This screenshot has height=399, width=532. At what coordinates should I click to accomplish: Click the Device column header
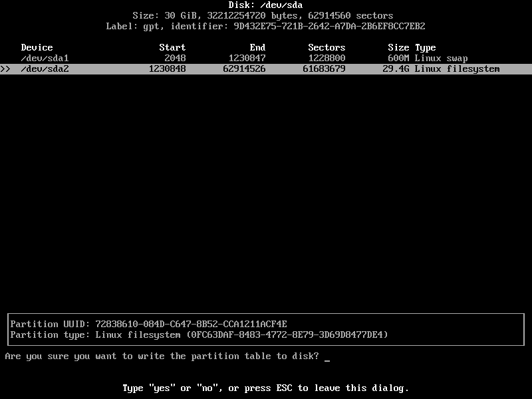37,47
